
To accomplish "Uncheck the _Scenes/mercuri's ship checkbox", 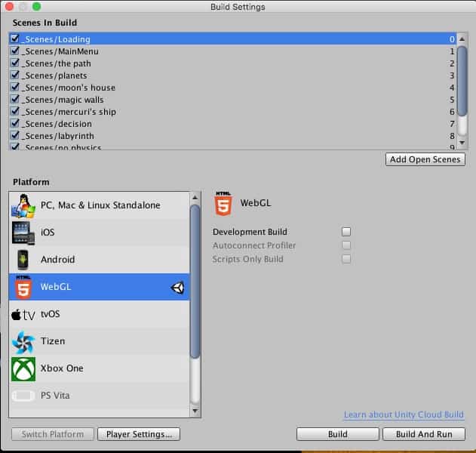I will click(14, 111).
